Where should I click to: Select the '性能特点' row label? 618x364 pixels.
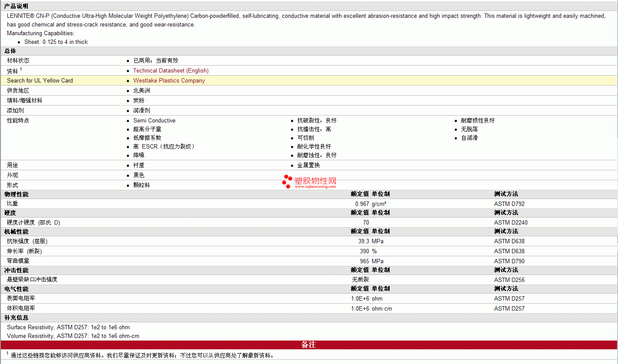pos(18,120)
